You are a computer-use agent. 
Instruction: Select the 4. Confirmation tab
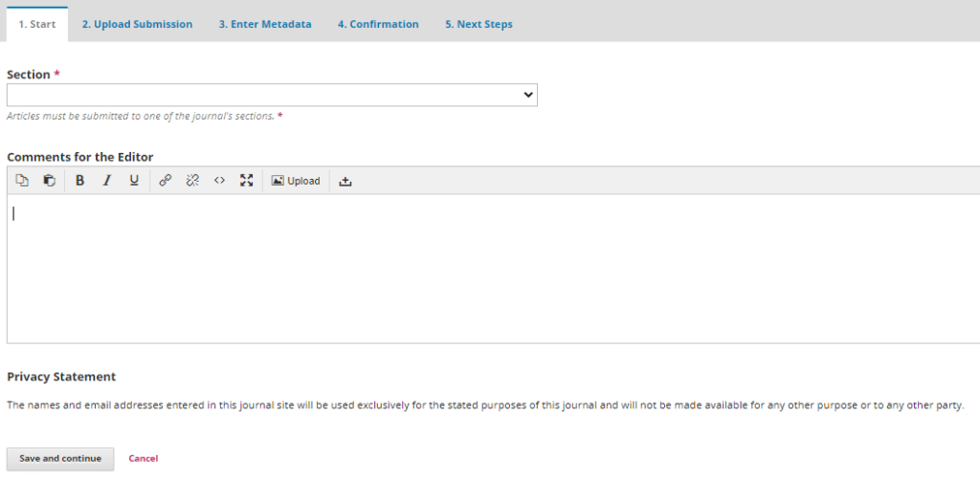tap(378, 25)
